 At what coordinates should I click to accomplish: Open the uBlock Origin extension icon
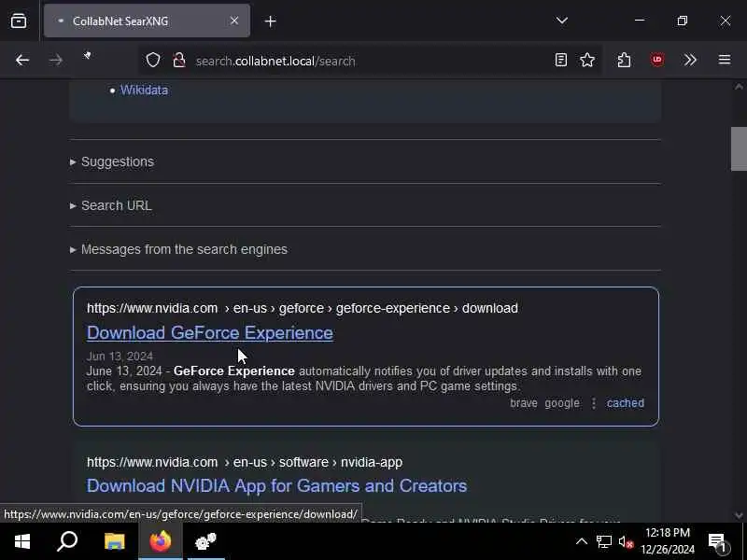pos(657,60)
